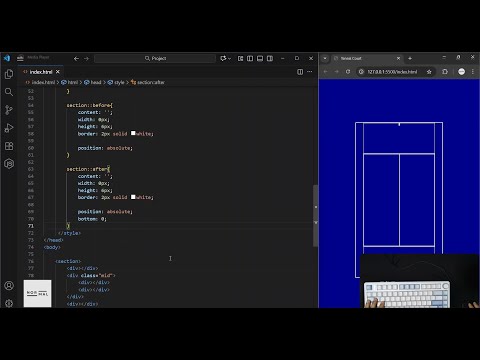
Task: Open the Manage gear in activity bar
Action: pos(9,303)
